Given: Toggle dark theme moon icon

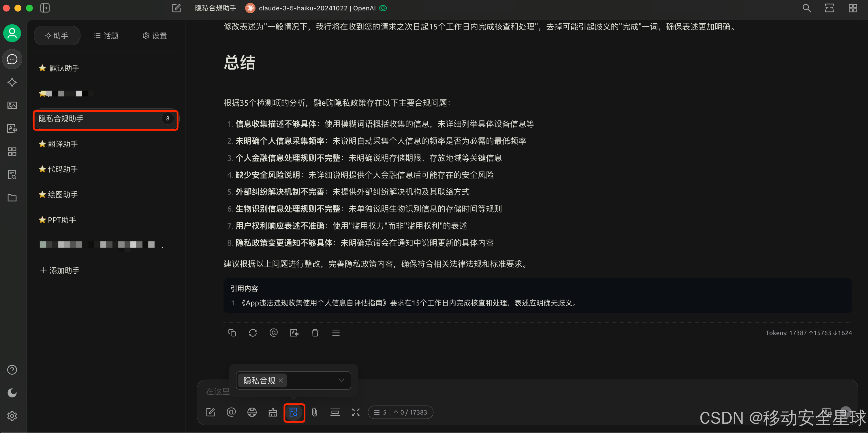Looking at the screenshot, I should tap(12, 393).
